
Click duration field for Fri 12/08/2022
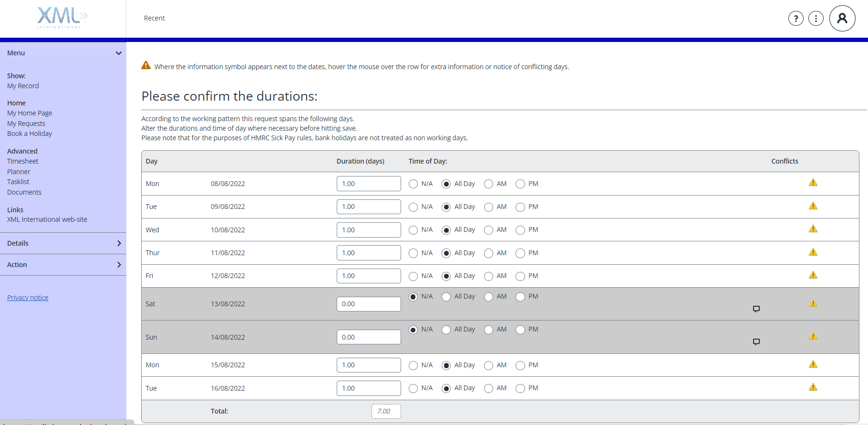[x=369, y=276]
